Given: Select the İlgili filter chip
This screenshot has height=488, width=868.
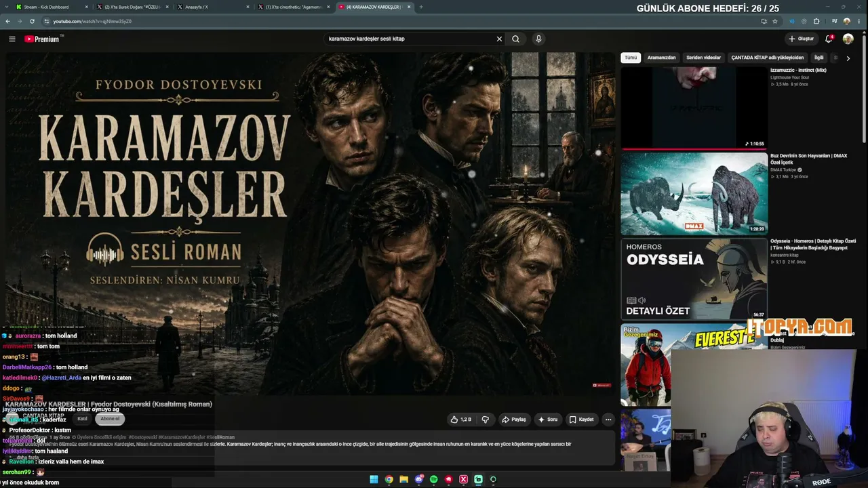Looking at the screenshot, I should (818, 58).
